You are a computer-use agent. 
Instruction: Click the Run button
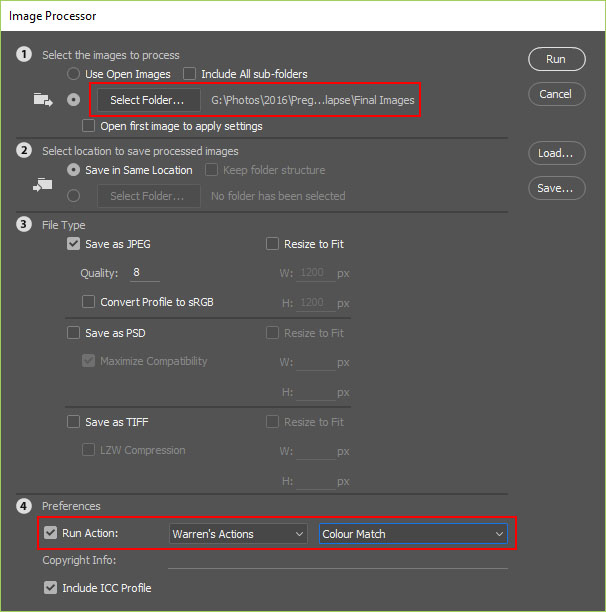556,59
